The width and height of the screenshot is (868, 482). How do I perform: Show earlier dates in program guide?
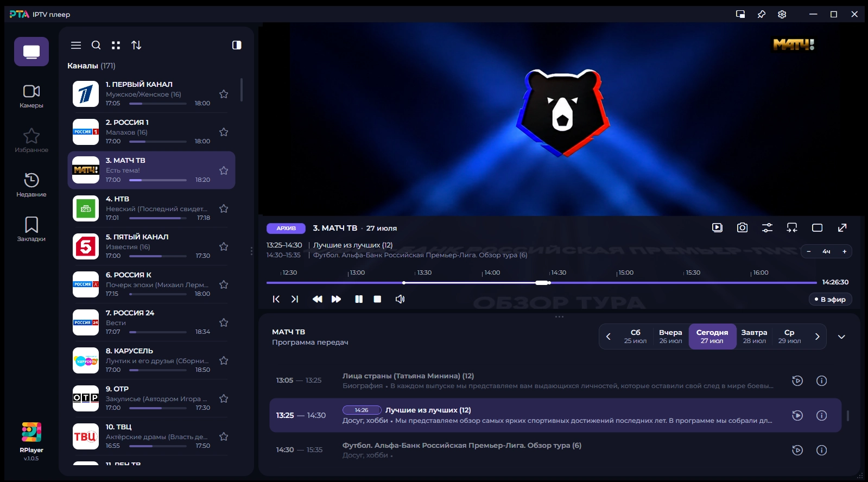click(609, 337)
